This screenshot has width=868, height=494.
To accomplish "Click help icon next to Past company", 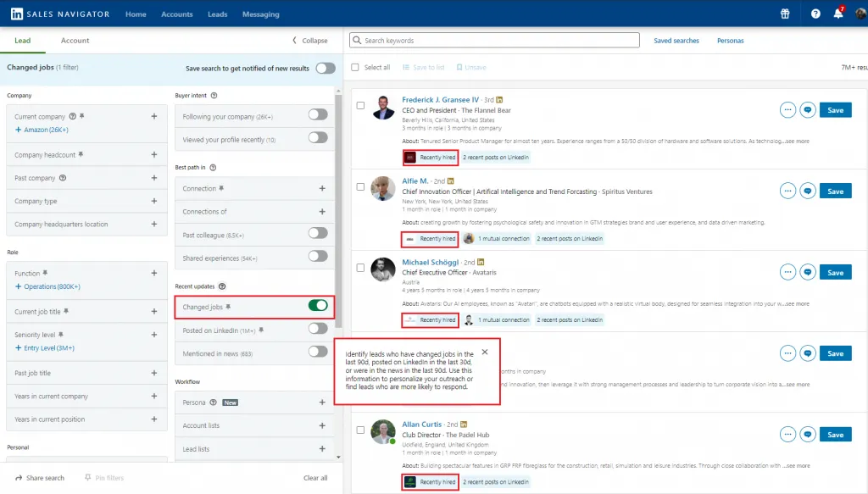I will [x=63, y=178].
